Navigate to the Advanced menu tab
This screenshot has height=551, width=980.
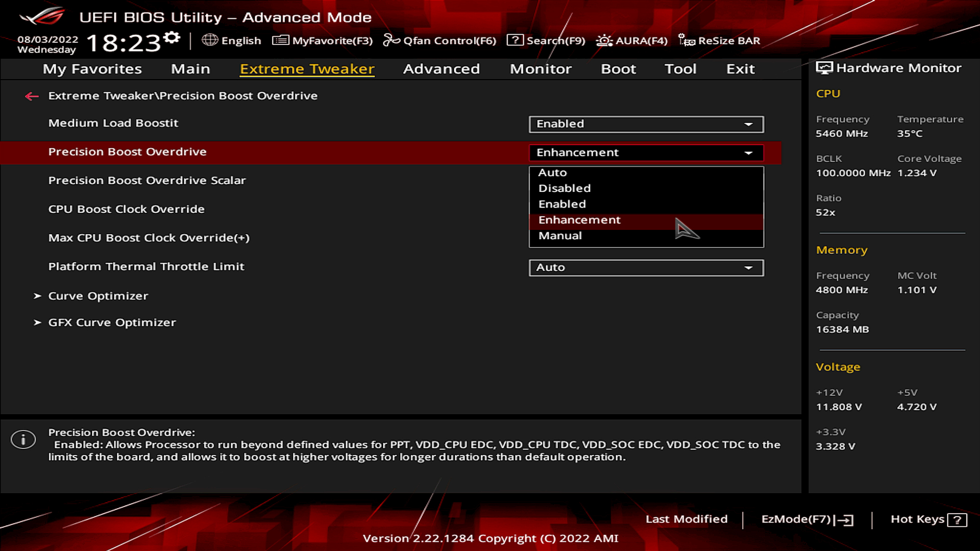pos(441,69)
